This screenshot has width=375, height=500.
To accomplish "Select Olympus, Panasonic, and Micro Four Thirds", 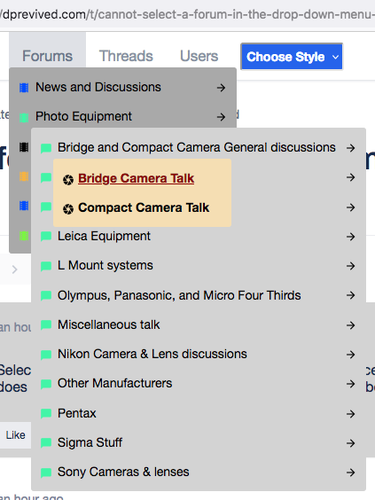I will point(179,295).
